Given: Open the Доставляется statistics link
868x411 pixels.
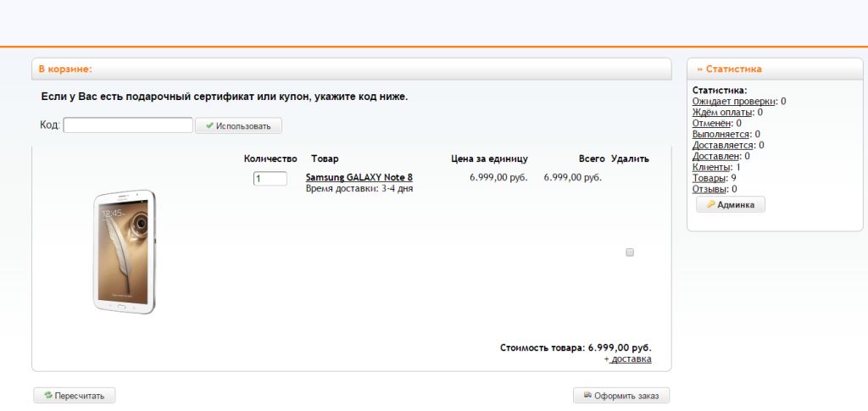Looking at the screenshot, I should pyautogui.click(x=723, y=145).
